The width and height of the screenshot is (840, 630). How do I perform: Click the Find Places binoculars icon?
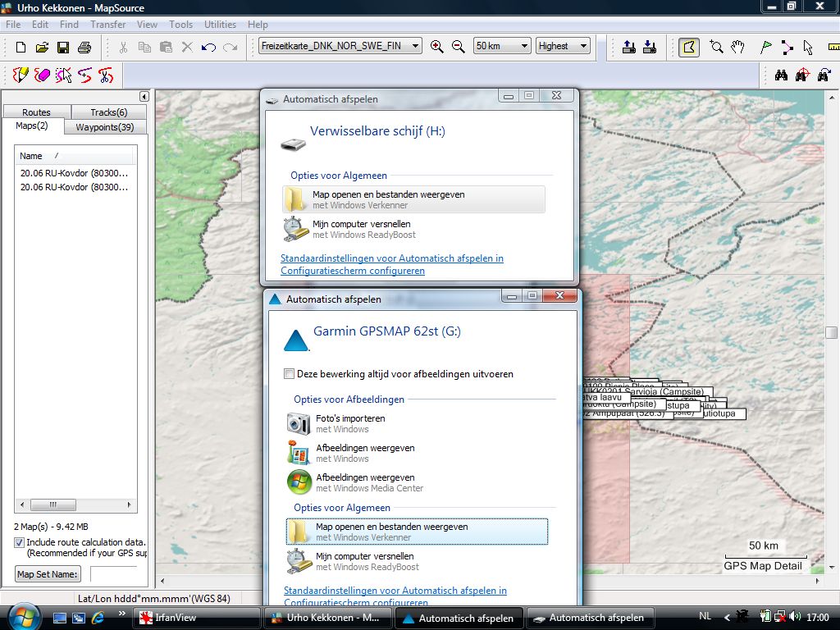(x=781, y=75)
